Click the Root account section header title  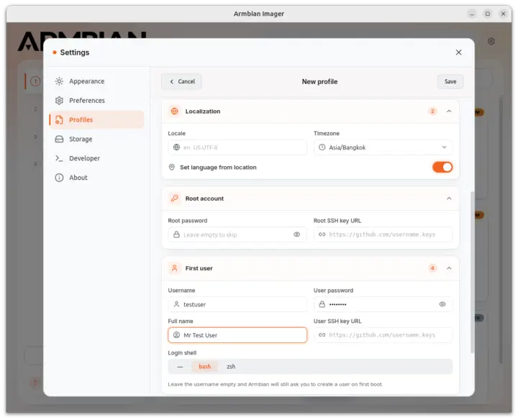coord(204,198)
